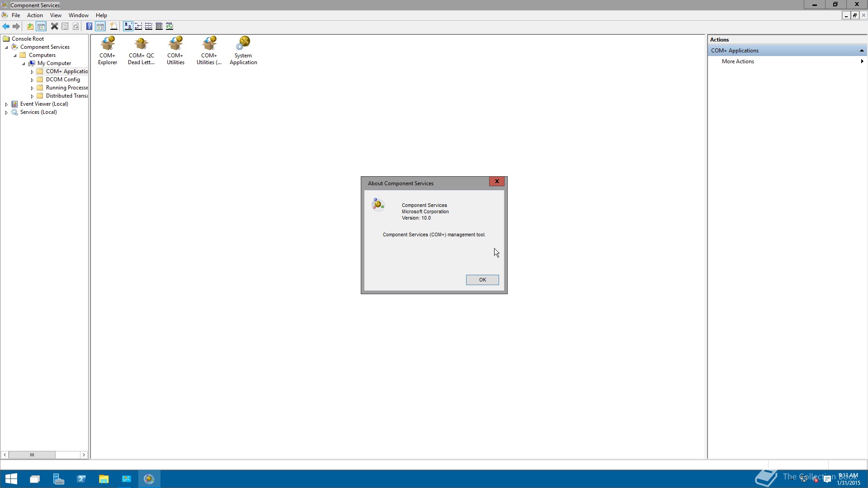Switch to Status view
The height and width of the screenshot is (488, 868).
click(170, 26)
